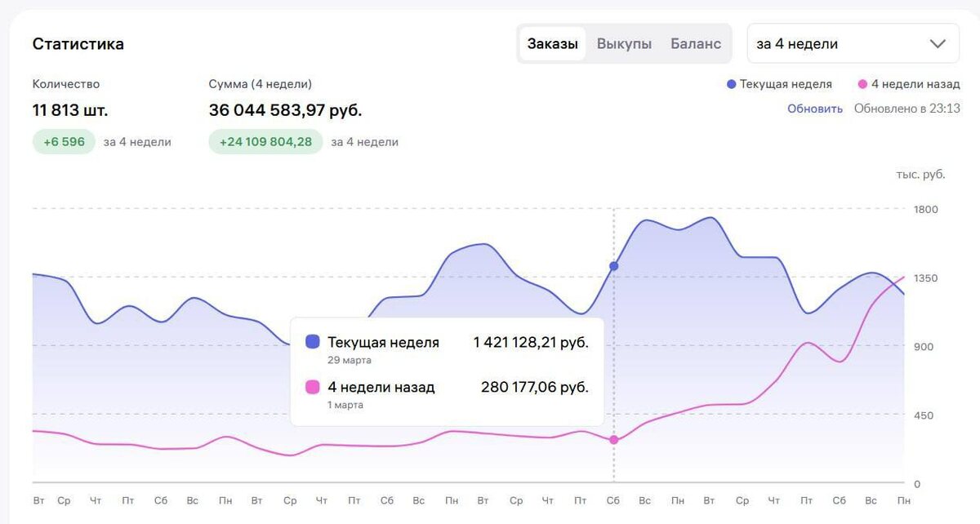Click the 1 421 128,21 руб. tooltip value
The height and width of the screenshot is (524, 980).
point(531,342)
